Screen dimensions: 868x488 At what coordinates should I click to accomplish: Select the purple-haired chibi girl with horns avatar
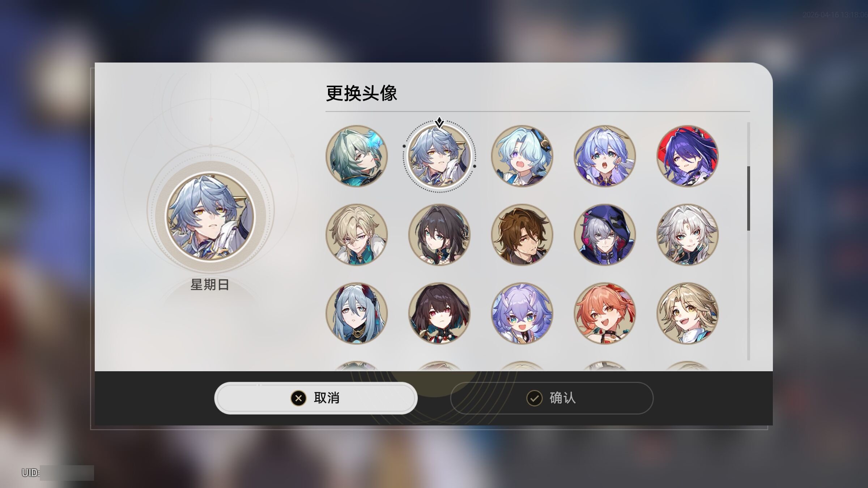(x=522, y=313)
